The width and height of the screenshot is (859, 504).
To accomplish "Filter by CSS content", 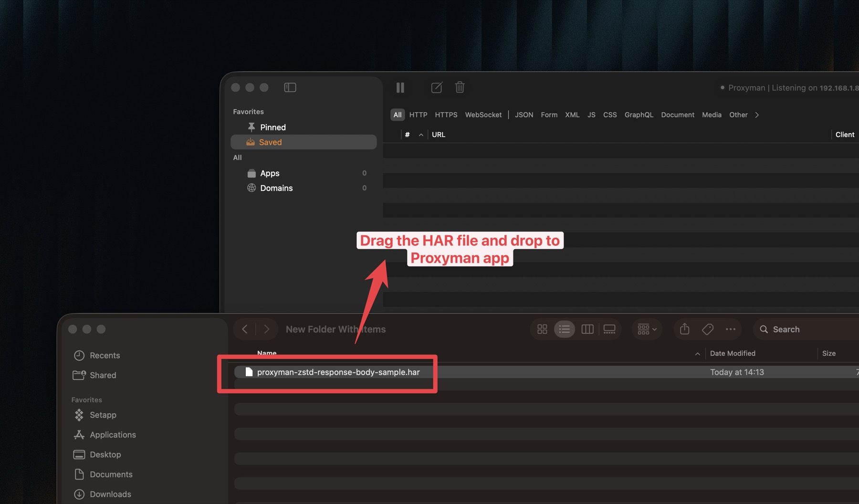I will pos(610,115).
